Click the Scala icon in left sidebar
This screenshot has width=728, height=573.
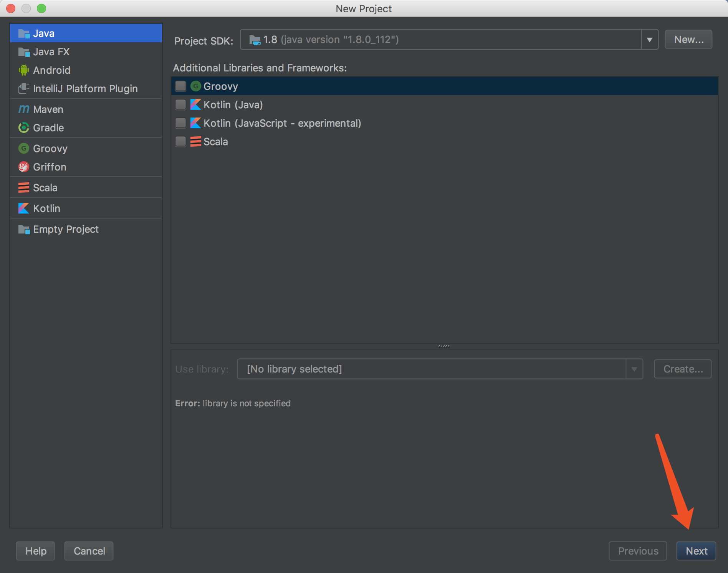pos(24,188)
